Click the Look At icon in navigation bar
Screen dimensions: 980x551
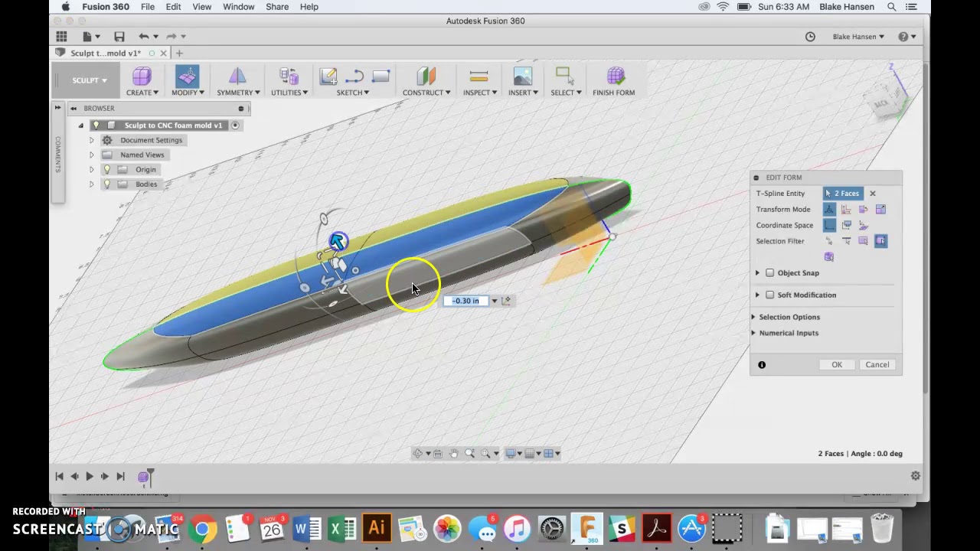[437, 453]
